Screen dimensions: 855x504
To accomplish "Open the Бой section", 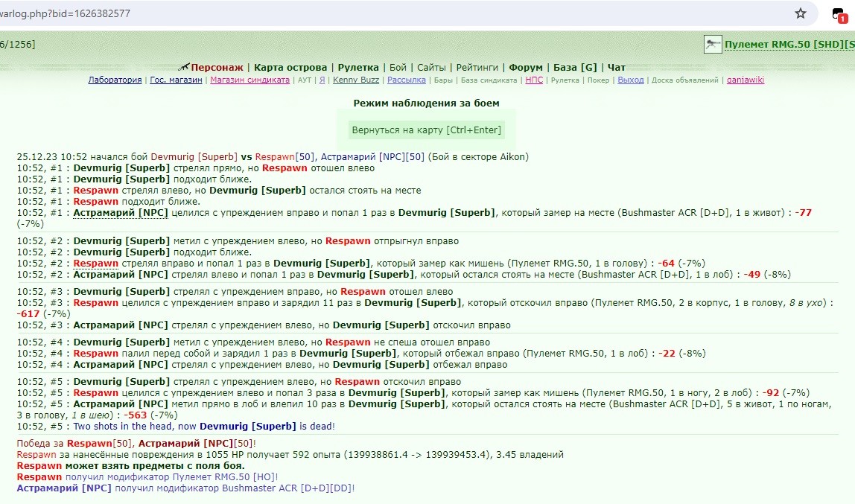I will click(398, 68).
